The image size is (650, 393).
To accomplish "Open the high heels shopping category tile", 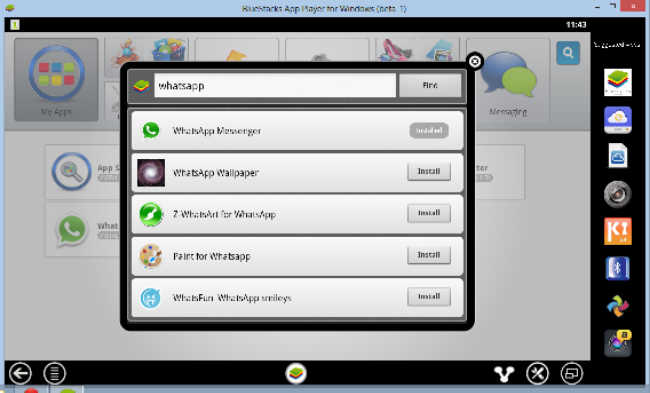I will (x=395, y=51).
